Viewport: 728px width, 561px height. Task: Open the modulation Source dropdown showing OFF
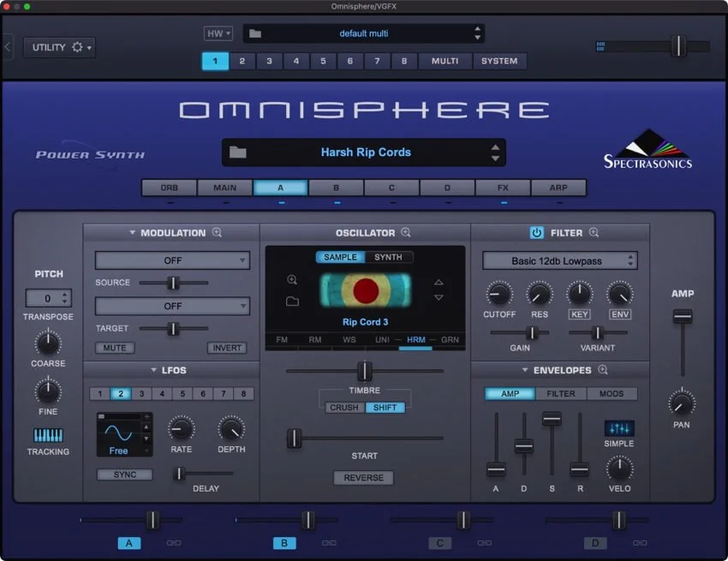[172, 260]
